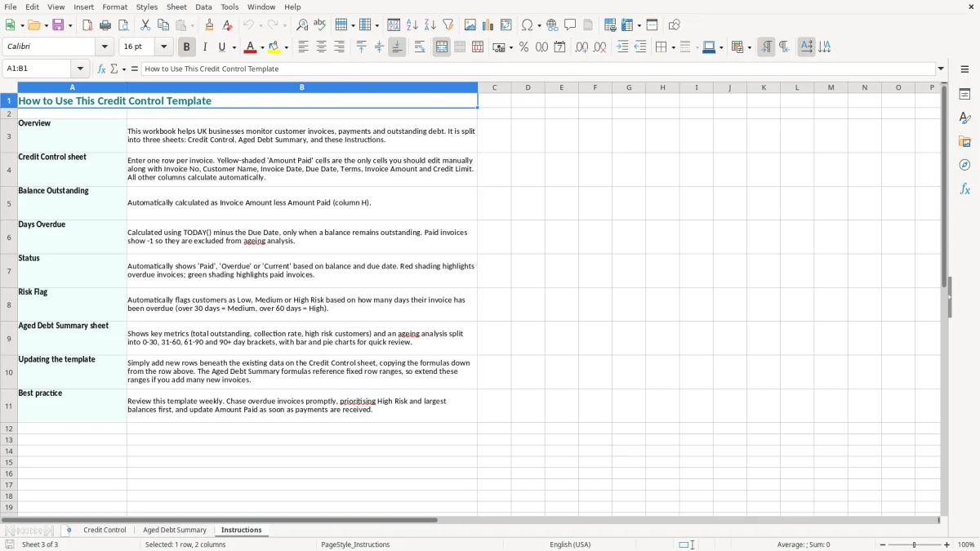Select row 5 header
The width and height of the screenshot is (980, 551).
coord(9,203)
